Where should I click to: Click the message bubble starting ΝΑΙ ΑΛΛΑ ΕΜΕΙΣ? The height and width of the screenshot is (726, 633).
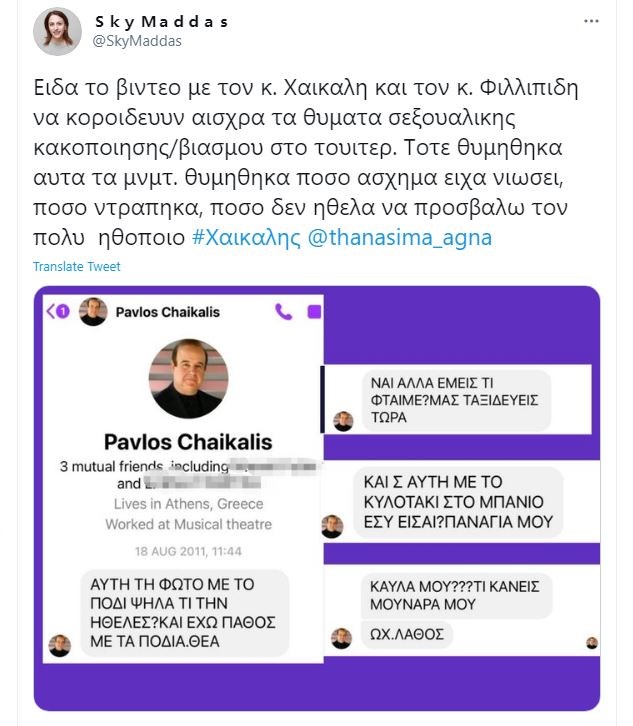tap(456, 401)
